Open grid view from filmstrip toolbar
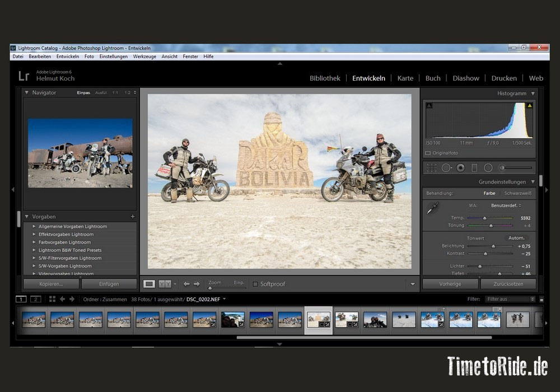 tap(52, 299)
